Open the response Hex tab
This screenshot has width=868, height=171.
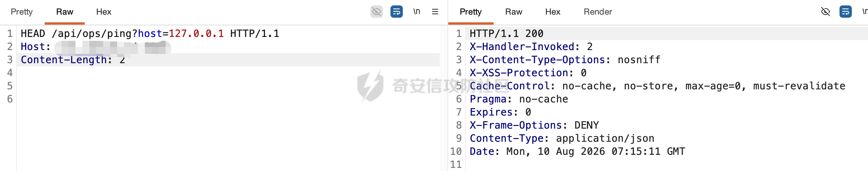click(553, 12)
